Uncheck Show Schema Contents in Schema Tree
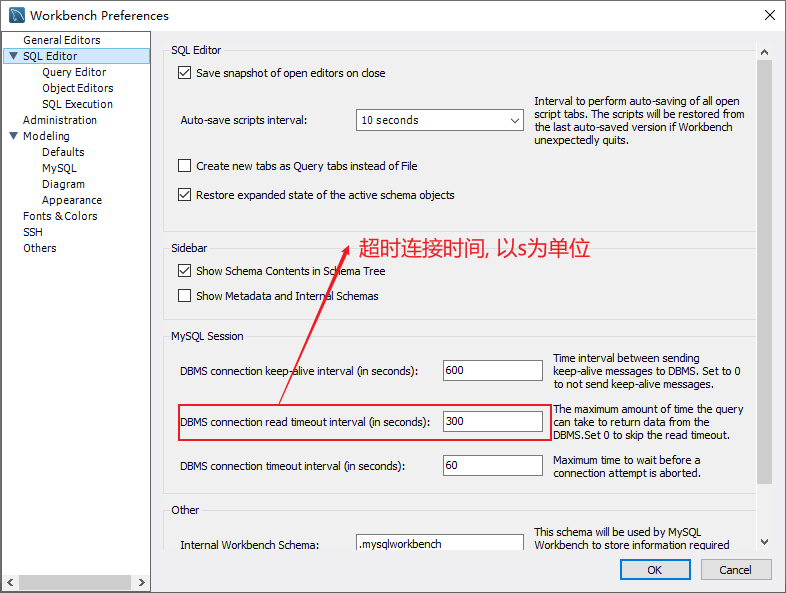Image resolution: width=786 pixels, height=593 pixels. pos(184,271)
